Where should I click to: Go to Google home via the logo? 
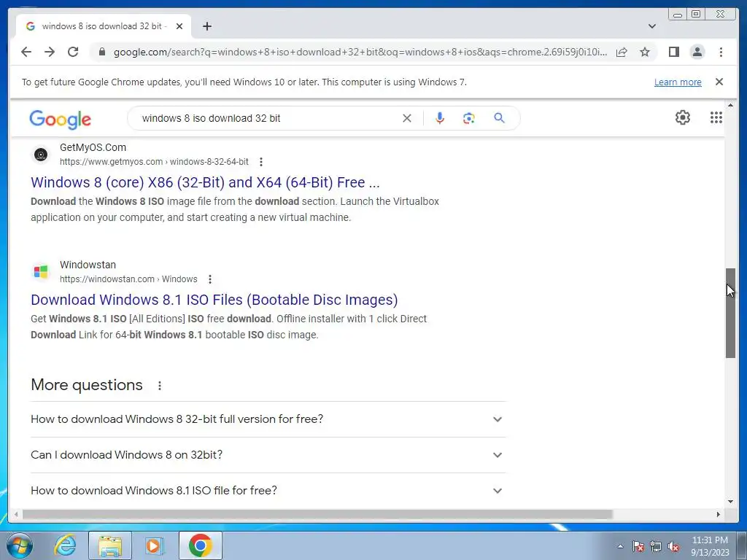[60, 119]
